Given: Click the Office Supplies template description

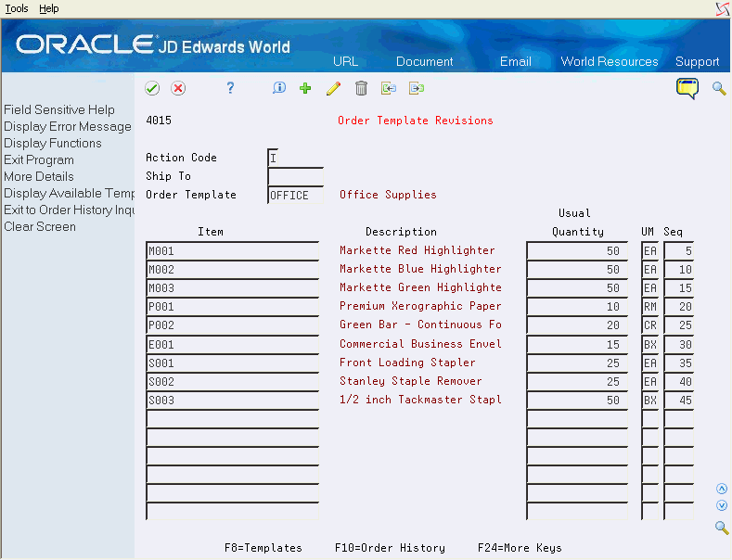Looking at the screenshot, I should pyautogui.click(x=388, y=195).
